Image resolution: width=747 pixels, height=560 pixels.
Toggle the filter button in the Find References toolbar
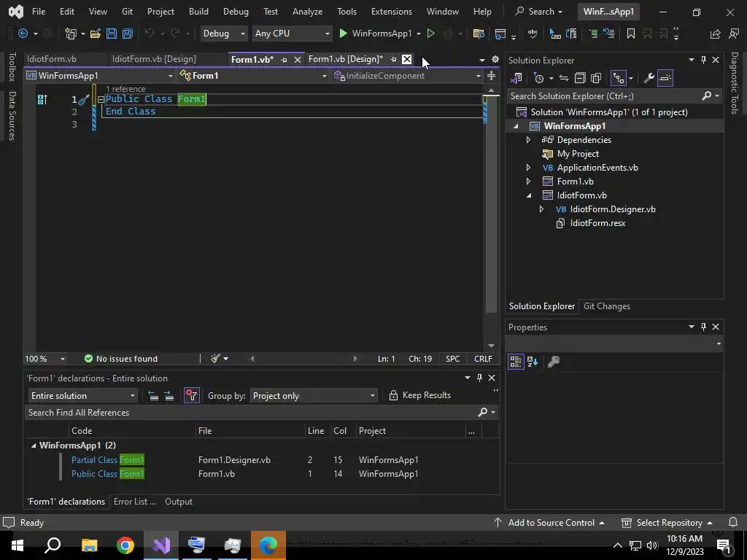[x=192, y=396]
